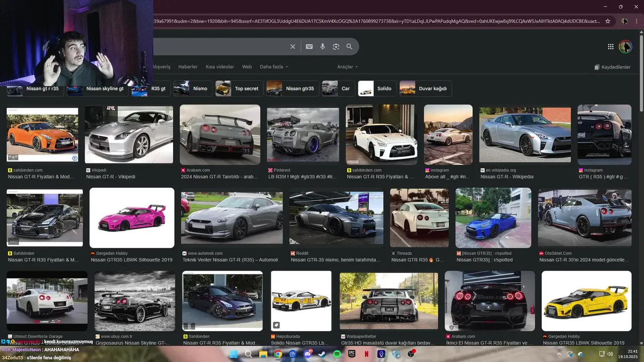The image size is (644, 362).
Task: Open the Arabam.com 2024 GT-R thumbnail
Action: click(220, 134)
